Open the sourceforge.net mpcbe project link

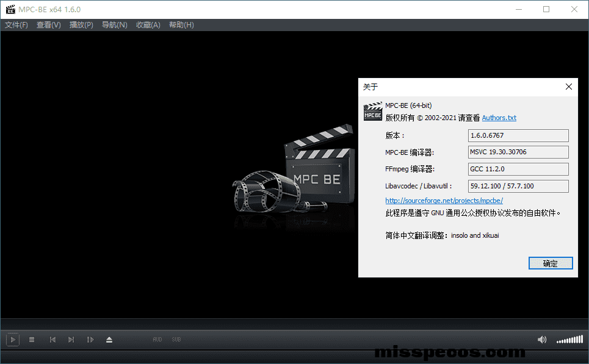(x=444, y=201)
